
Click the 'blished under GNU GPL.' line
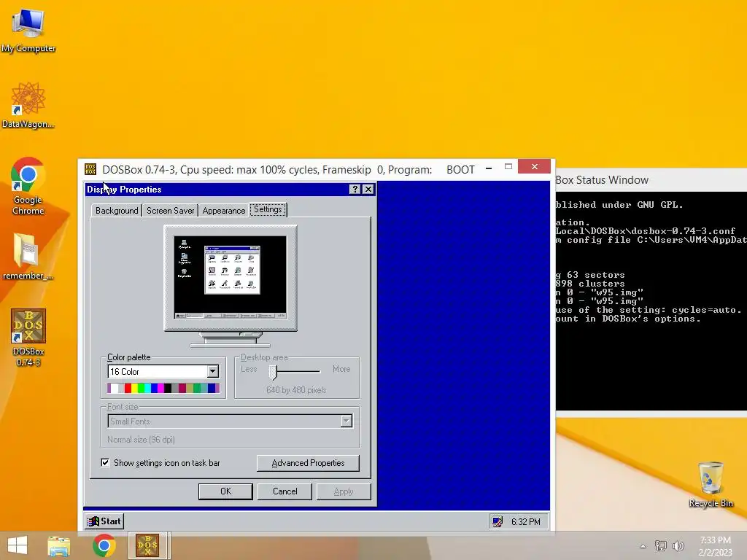click(x=619, y=205)
